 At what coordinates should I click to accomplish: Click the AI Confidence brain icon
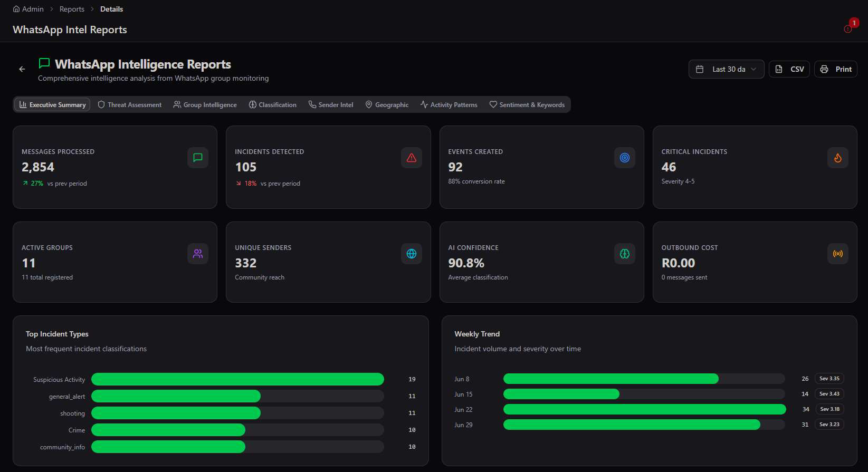[x=625, y=254]
